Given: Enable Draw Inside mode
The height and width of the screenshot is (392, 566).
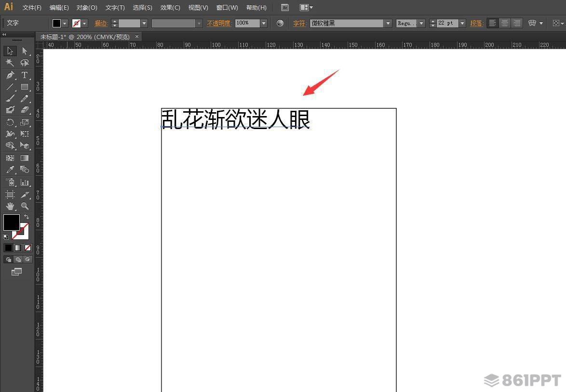Looking at the screenshot, I should (28, 259).
